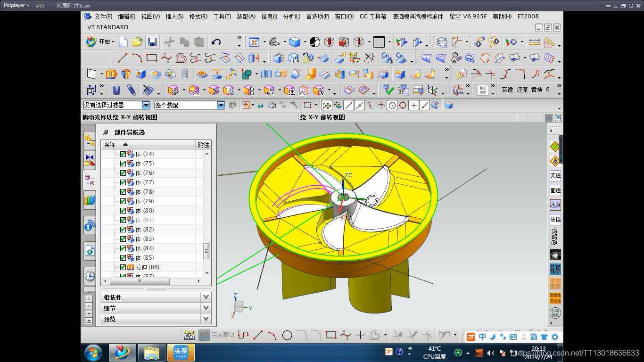Open the 编辑(E) menu
644x362 pixels.
(x=126, y=16)
